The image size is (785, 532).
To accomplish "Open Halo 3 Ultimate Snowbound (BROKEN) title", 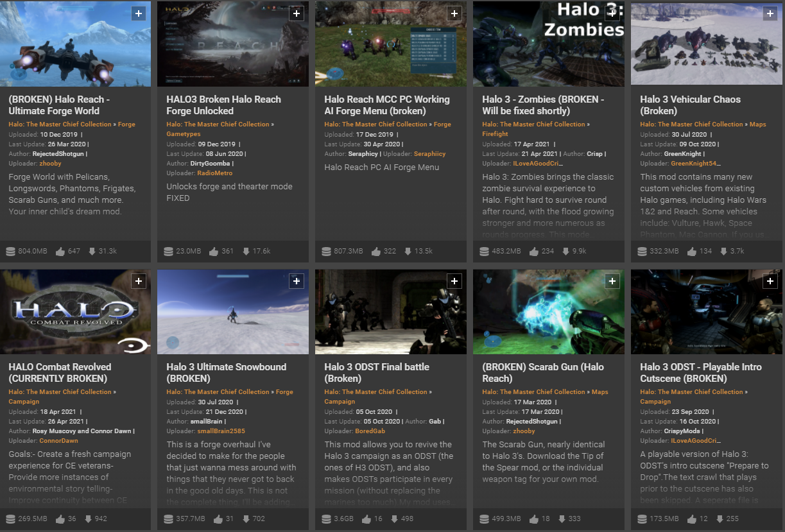I will pyautogui.click(x=226, y=373).
